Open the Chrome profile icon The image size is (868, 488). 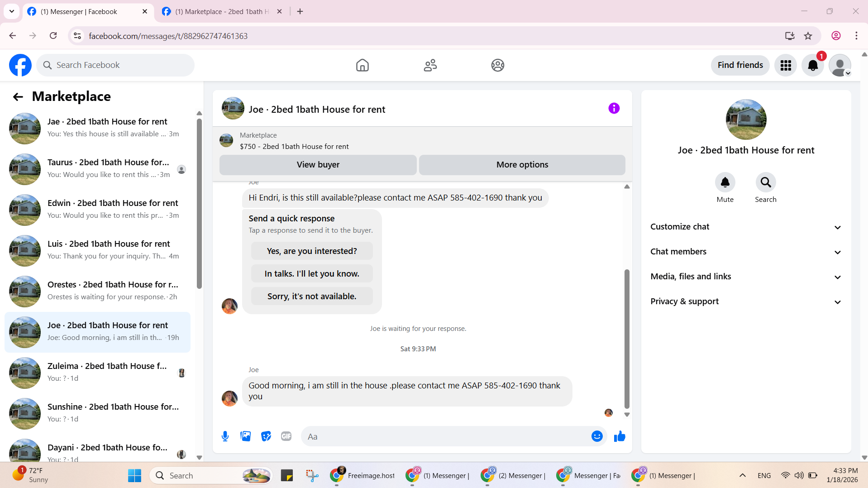(x=836, y=36)
